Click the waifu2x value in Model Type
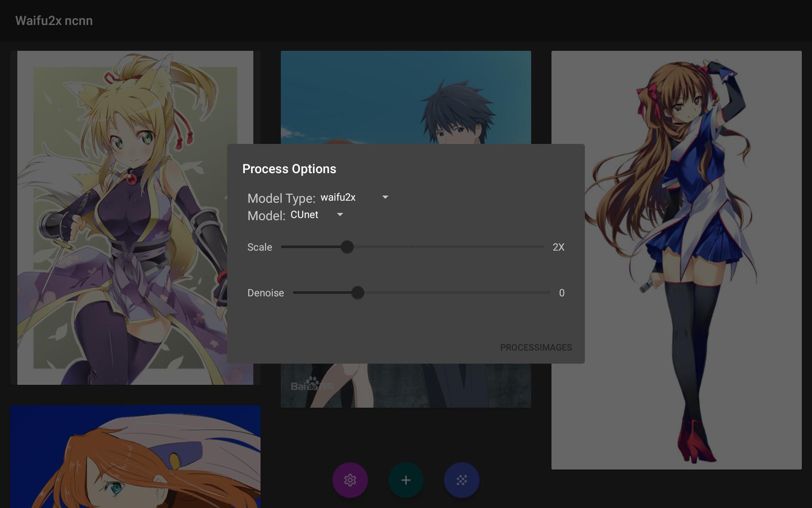This screenshot has height=508, width=812. 338,197
